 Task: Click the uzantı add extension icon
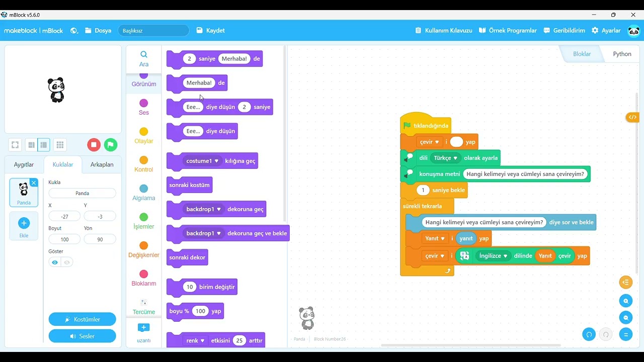(x=143, y=328)
